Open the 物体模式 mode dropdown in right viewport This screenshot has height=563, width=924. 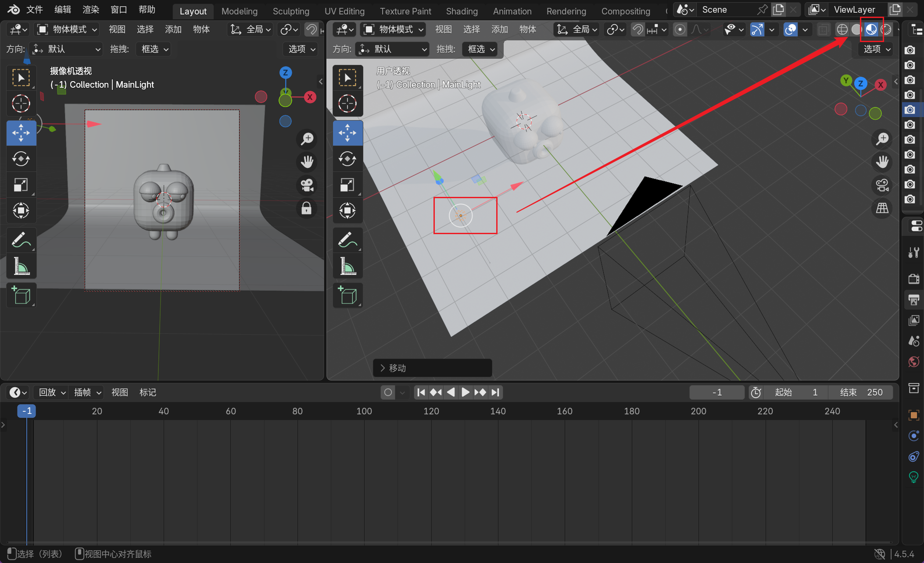[394, 30]
